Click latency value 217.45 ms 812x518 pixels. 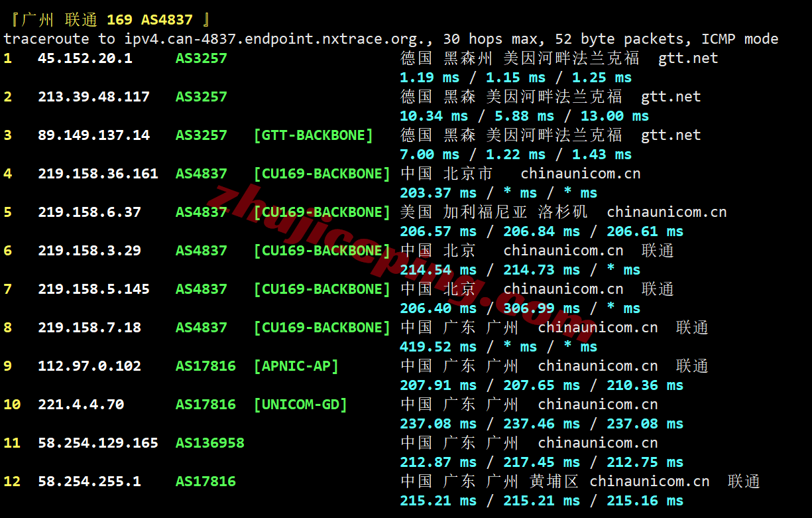click(x=542, y=462)
